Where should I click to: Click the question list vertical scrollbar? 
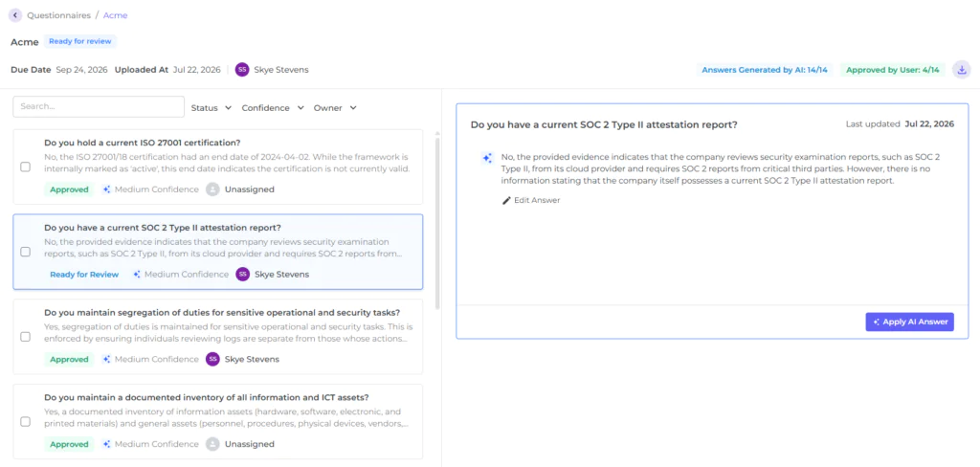(x=437, y=222)
